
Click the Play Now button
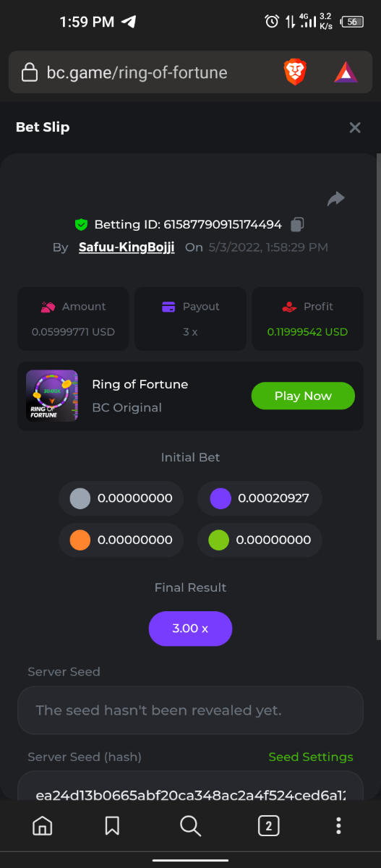coord(303,396)
